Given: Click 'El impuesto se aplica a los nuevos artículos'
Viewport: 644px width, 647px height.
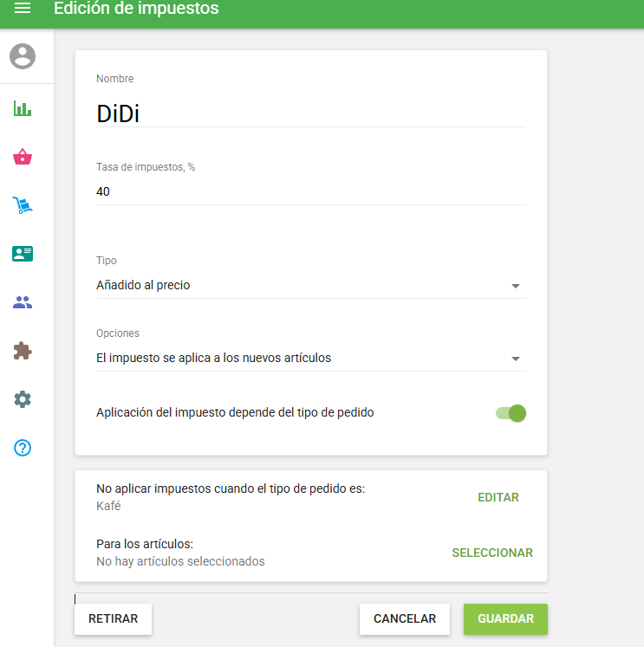Looking at the screenshot, I should pyautogui.click(x=213, y=358).
